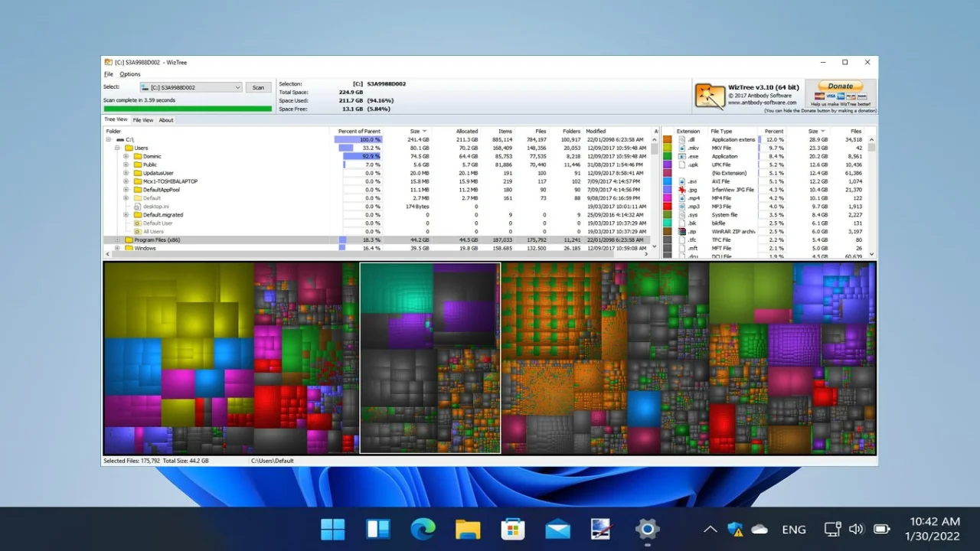The image size is (980, 551).
Task: Switch to the About tab
Action: pyautogui.click(x=166, y=119)
